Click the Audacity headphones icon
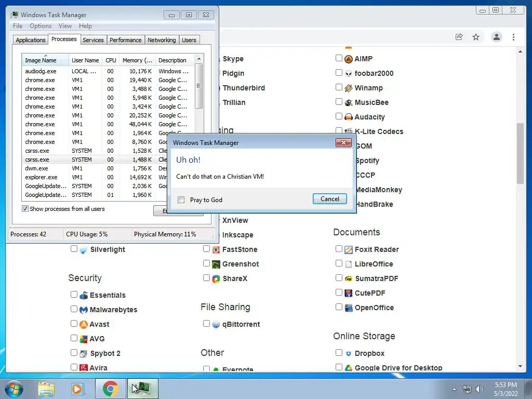532x399 pixels. [349, 117]
